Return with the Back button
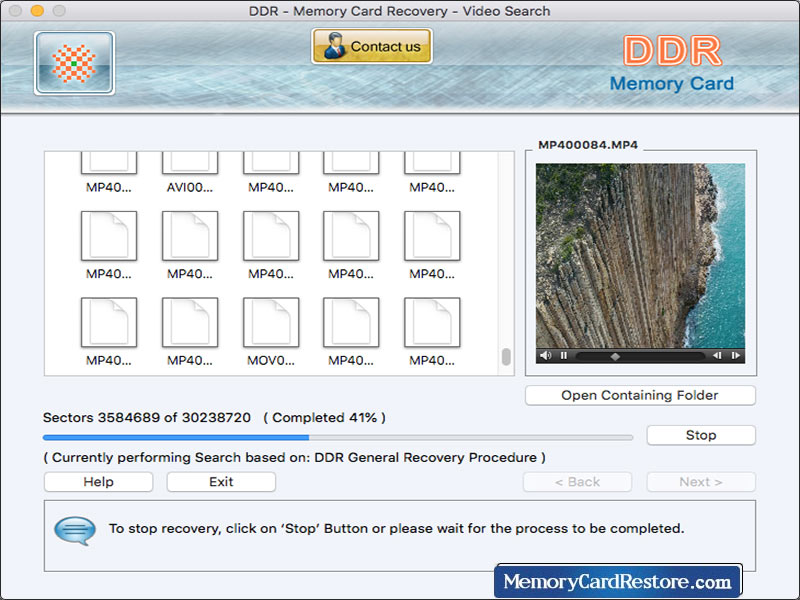800x600 pixels. click(x=577, y=482)
